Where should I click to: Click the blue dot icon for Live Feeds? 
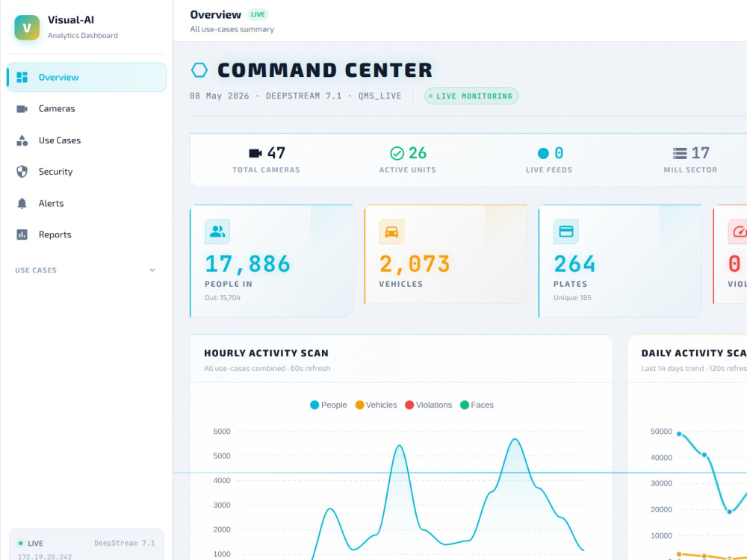click(543, 153)
